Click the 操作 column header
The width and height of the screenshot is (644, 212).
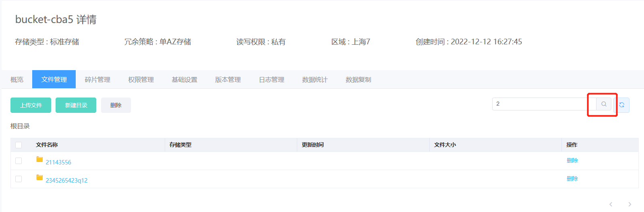click(x=572, y=145)
